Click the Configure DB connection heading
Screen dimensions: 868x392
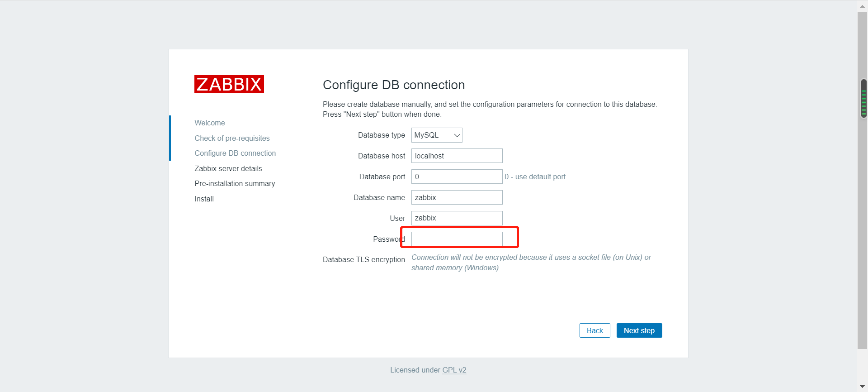click(394, 85)
